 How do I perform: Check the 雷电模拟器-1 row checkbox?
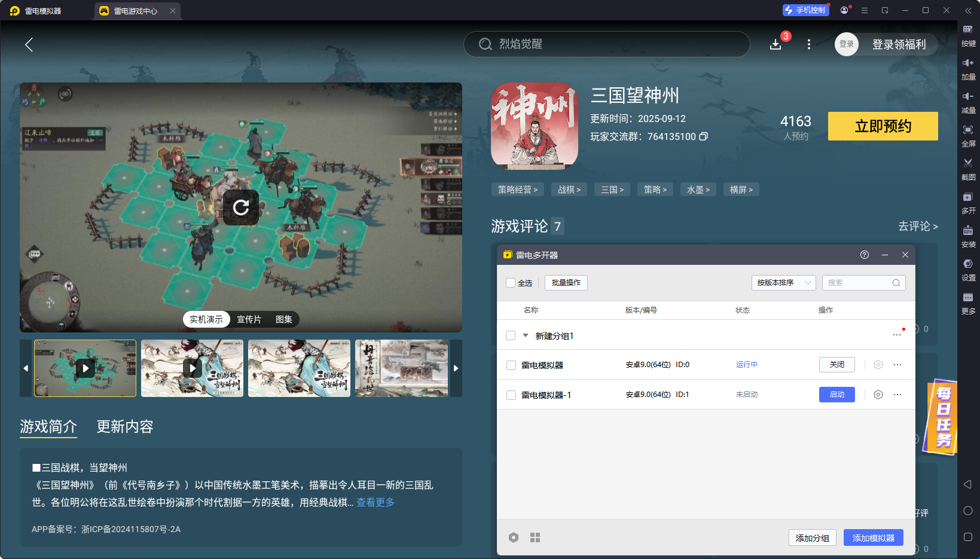pyautogui.click(x=511, y=395)
